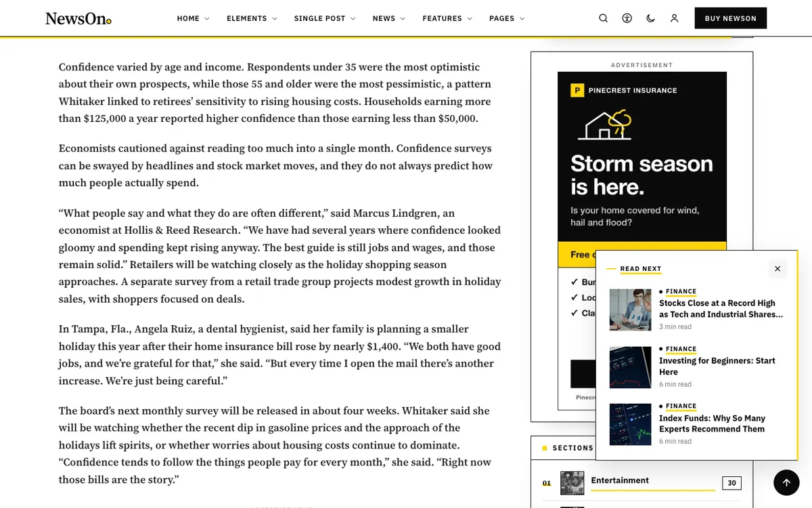Click the Pinecrest Insurance brand name
This screenshot has width=812, height=508.
pos(633,90)
